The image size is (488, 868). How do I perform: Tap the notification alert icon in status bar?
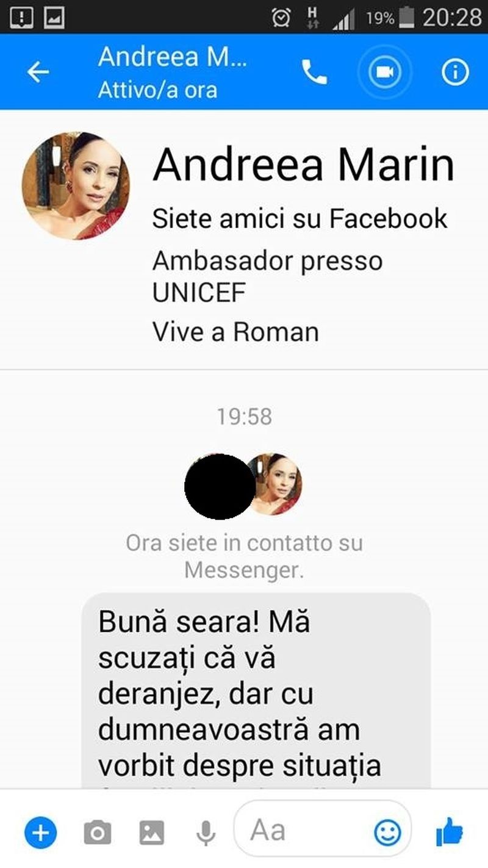point(22,18)
